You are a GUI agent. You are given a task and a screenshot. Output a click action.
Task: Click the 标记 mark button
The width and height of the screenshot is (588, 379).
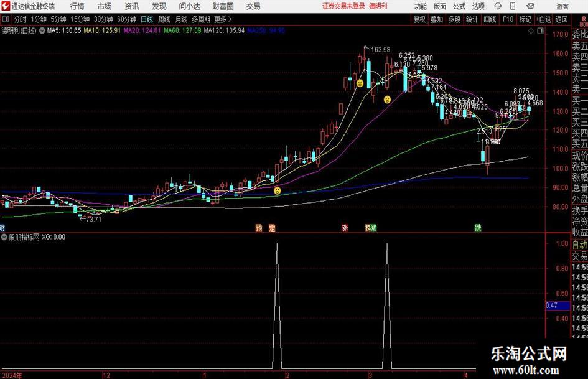coord(525,19)
